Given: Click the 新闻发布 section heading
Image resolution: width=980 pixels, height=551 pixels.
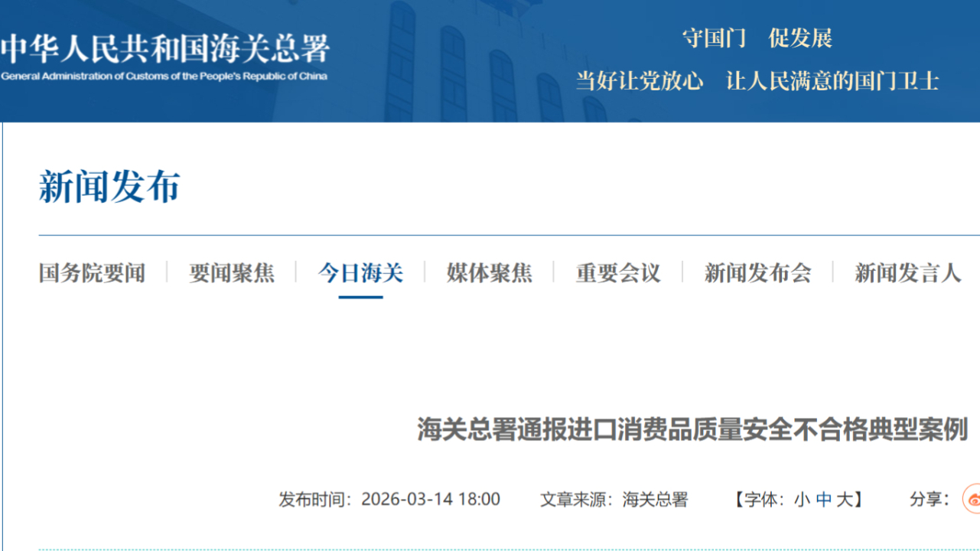Looking at the screenshot, I should coord(109,187).
